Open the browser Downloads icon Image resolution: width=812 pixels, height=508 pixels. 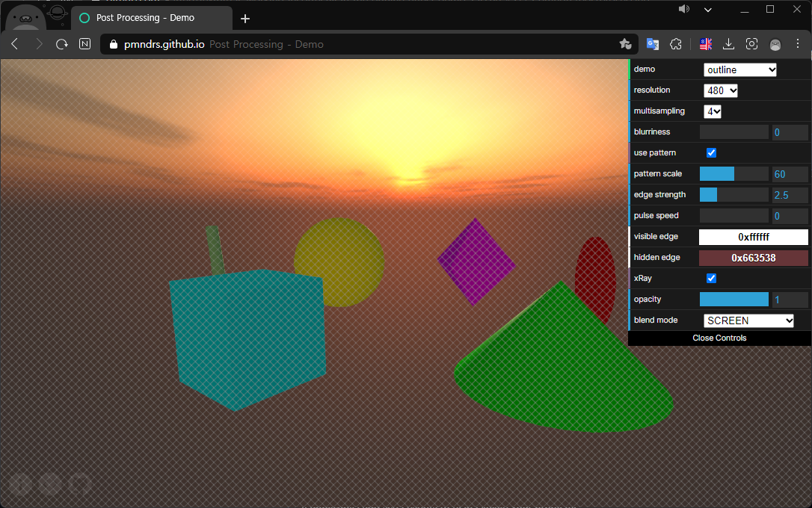tap(728, 44)
